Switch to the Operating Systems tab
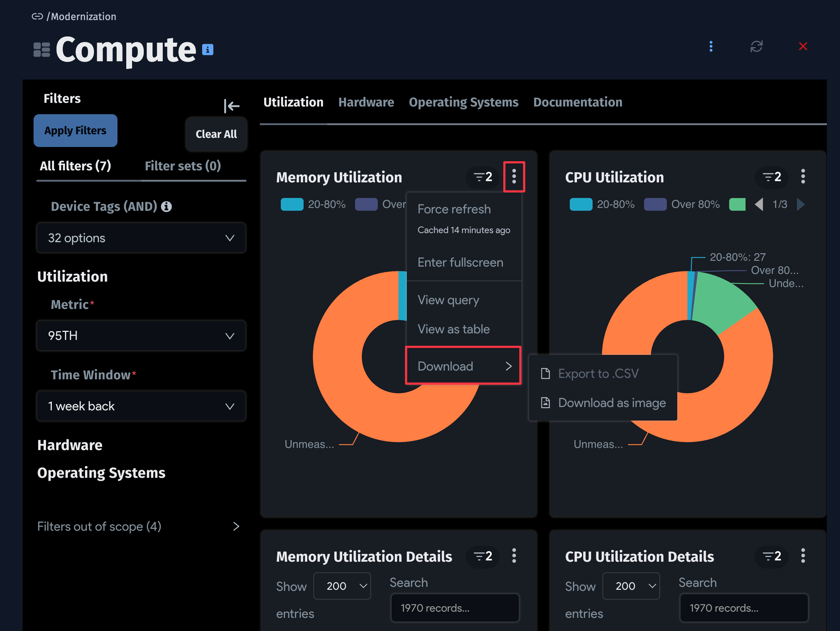 [464, 102]
